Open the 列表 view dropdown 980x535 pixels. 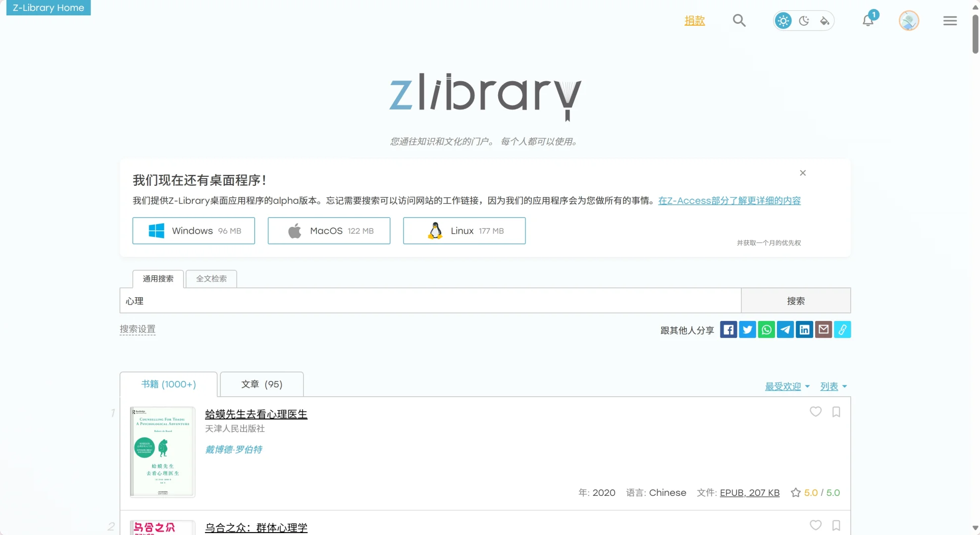point(833,386)
